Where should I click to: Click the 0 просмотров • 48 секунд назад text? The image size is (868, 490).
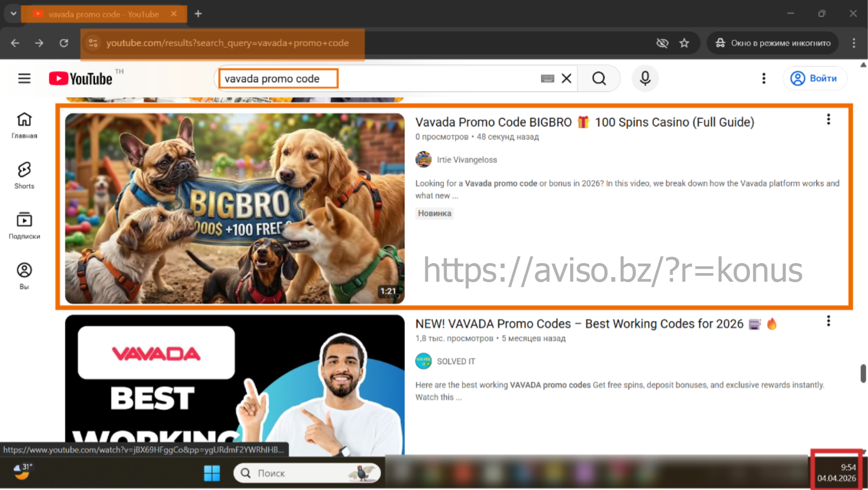tap(477, 137)
